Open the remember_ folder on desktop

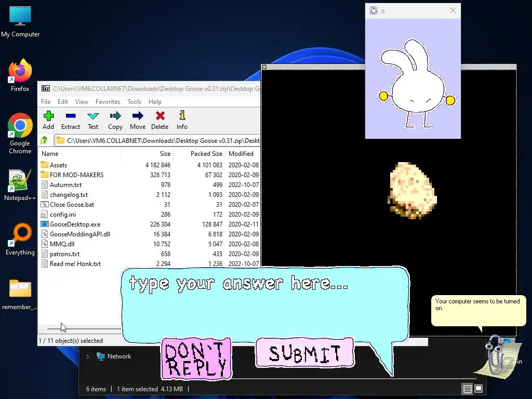coord(20,295)
